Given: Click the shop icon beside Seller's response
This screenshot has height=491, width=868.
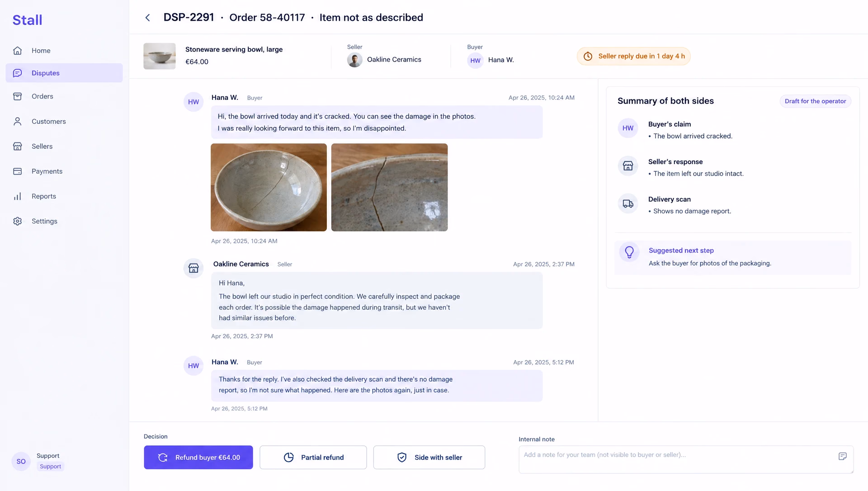Looking at the screenshot, I should (628, 166).
